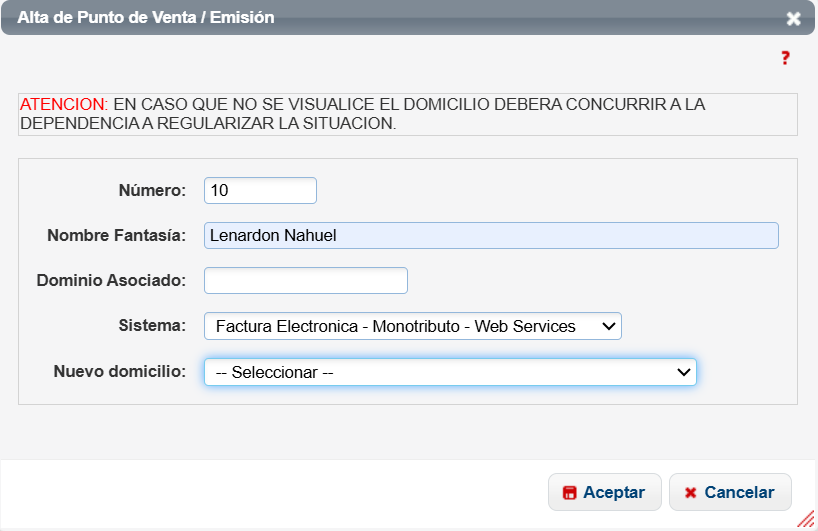818x531 pixels.
Task: Open the Sistema dropdown
Action: pyautogui.click(x=413, y=326)
